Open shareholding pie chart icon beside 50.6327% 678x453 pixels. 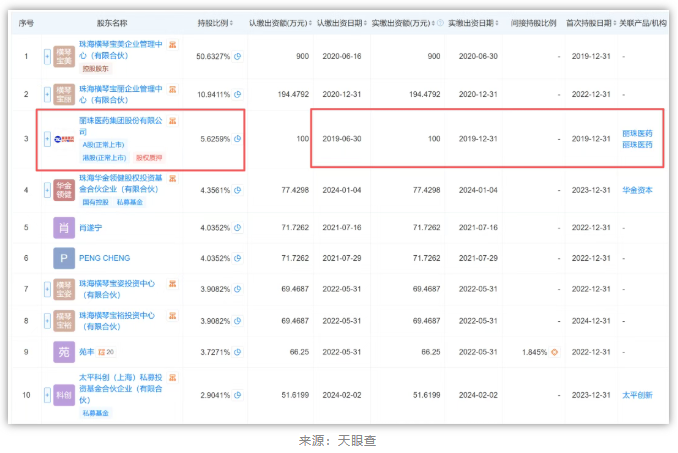point(238,57)
